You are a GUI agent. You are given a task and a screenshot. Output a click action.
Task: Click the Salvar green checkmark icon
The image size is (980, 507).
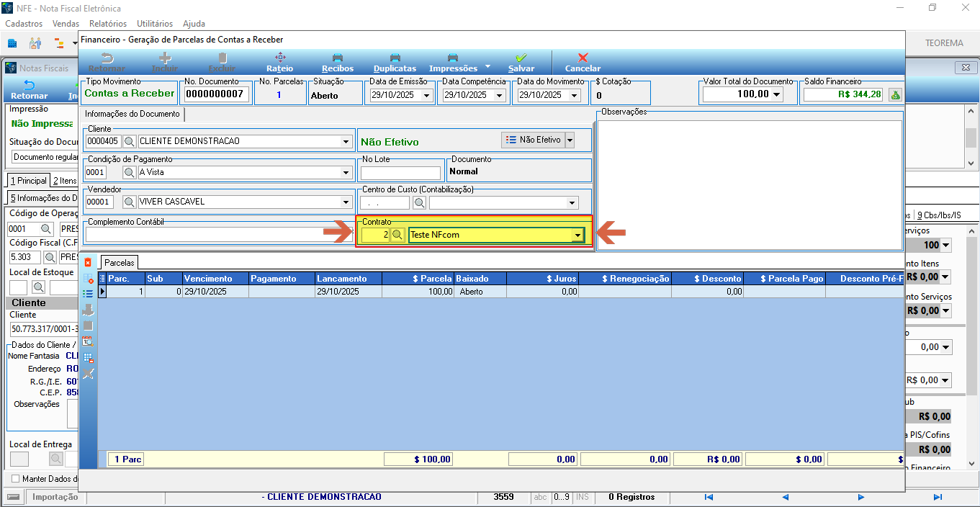(521, 58)
